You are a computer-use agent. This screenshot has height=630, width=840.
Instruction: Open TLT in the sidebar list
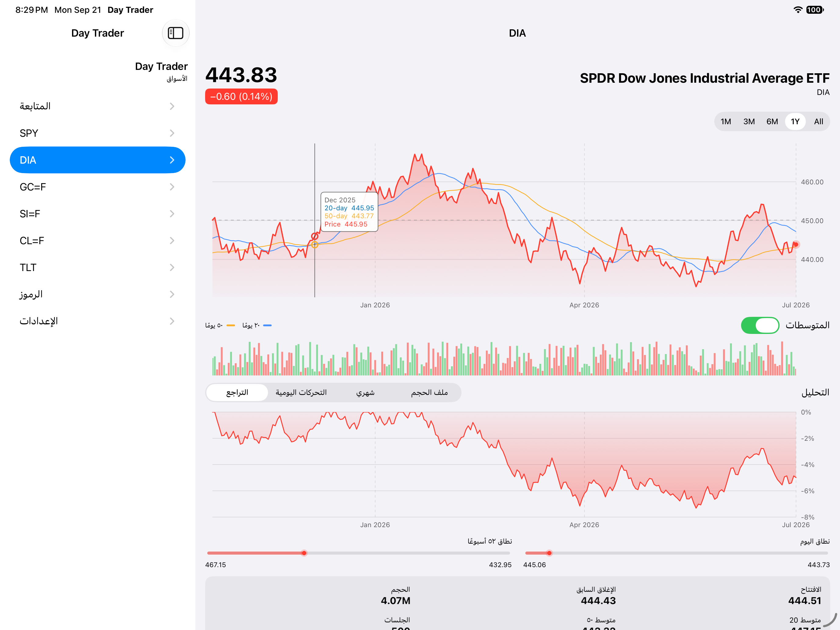(98, 268)
